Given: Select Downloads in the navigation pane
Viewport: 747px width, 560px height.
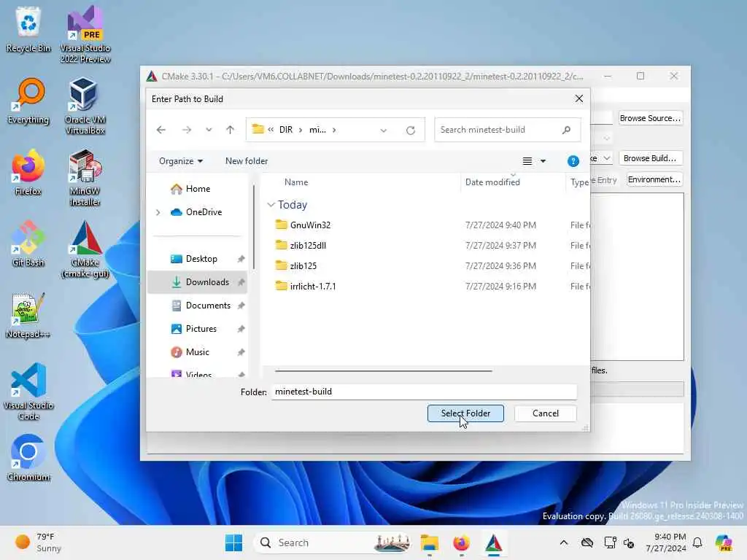Looking at the screenshot, I should point(198,282).
